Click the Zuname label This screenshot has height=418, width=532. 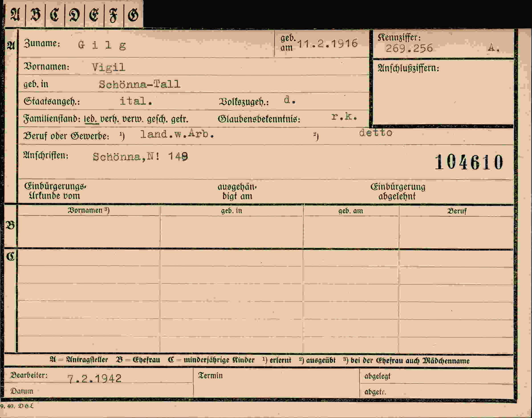(42, 44)
